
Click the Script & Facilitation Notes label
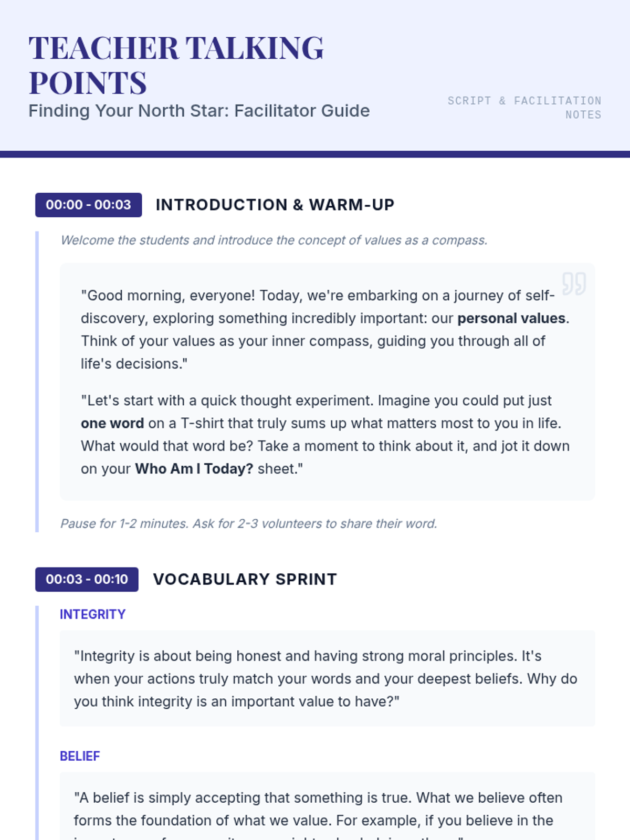click(x=524, y=107)
